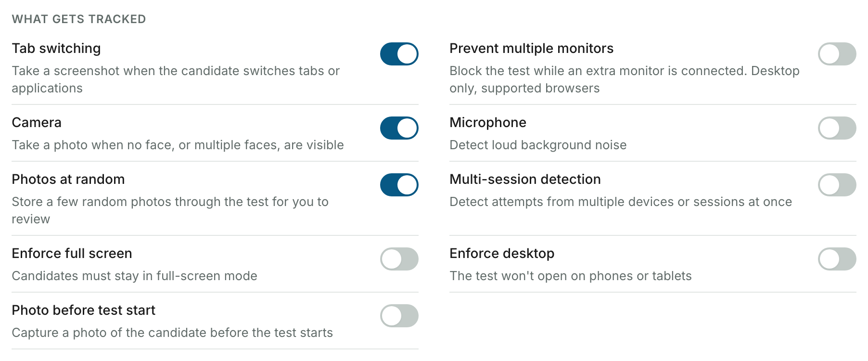Click the Photo before test start title

(x=84, y=310)
